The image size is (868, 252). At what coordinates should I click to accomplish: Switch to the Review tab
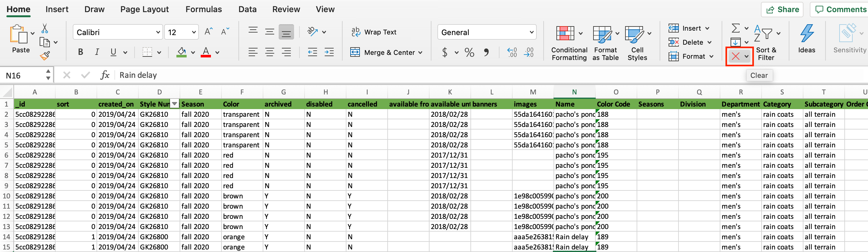[286, 9]
